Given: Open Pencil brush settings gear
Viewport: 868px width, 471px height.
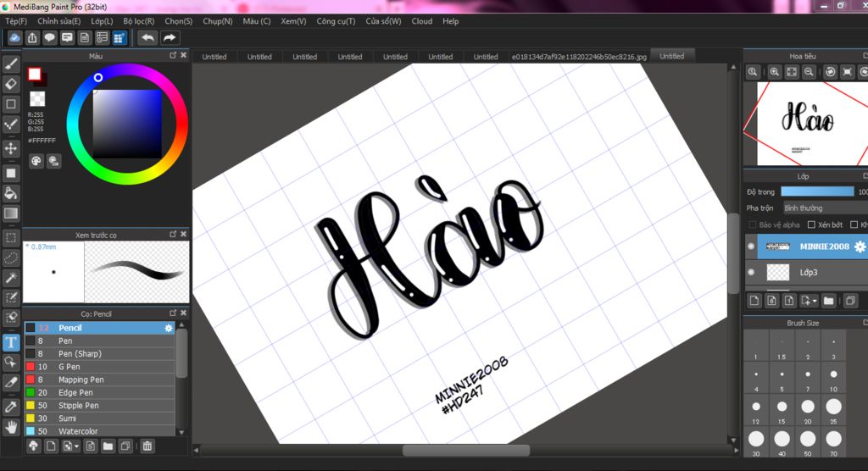Looking at the screenshot, I should point(169,328).
